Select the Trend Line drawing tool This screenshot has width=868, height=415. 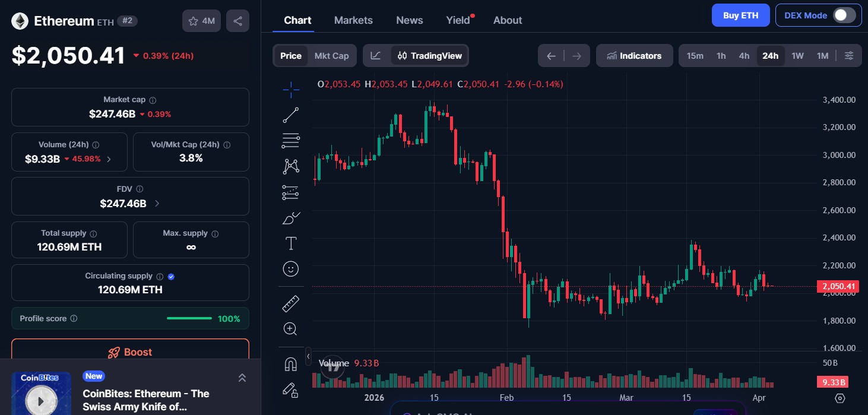point(290,115)
